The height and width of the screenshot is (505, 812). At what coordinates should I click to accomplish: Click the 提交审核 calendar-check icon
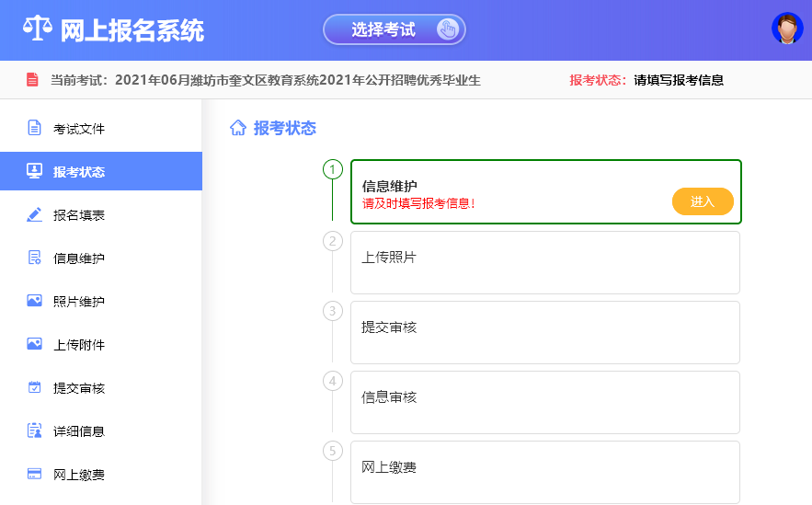[34, 387]
